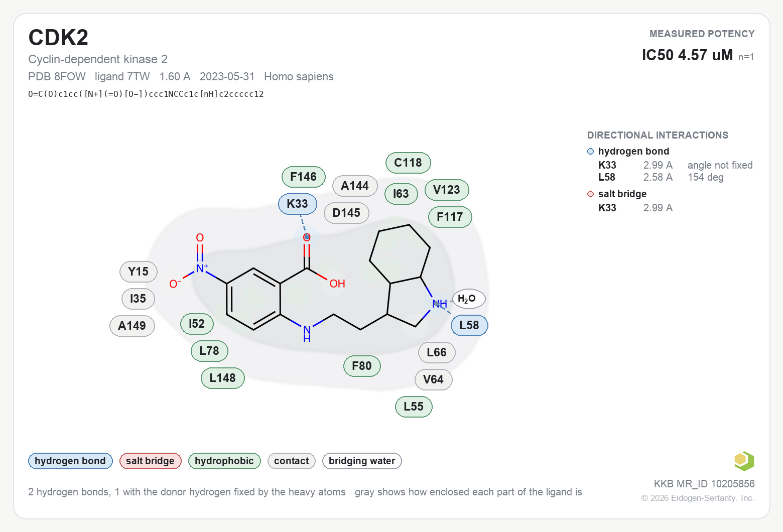Select the L66 residue label
This screenshot has height=532, width=783.
coord(437,352)
